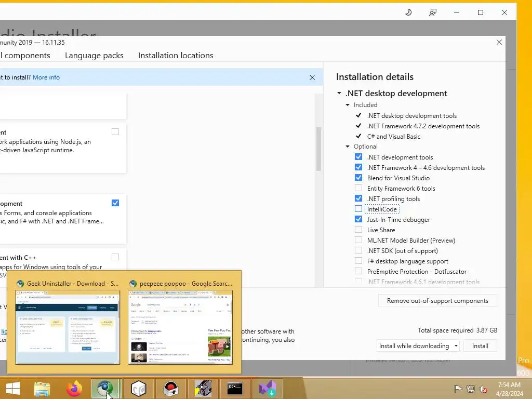Click the Installation details heading
This screenshot has height=399, width=532.
tap(375, 77)
